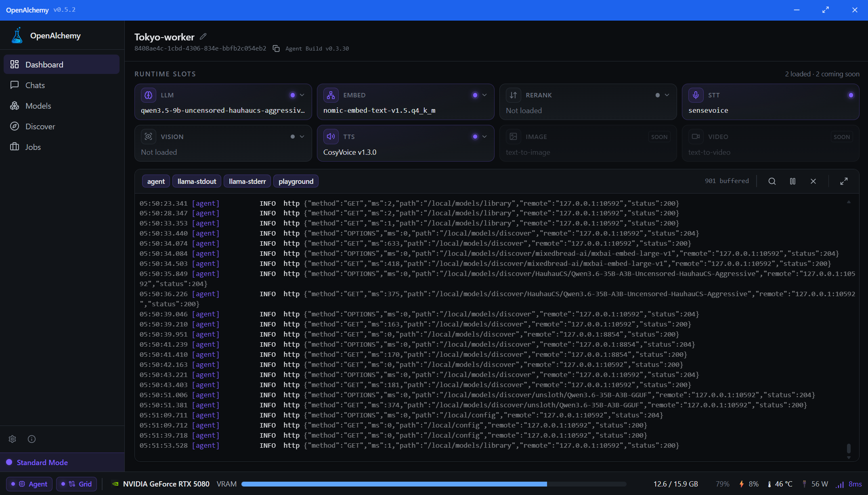Open the Jobs page
The width and height of the screenshot is (868, 495).
61,147
